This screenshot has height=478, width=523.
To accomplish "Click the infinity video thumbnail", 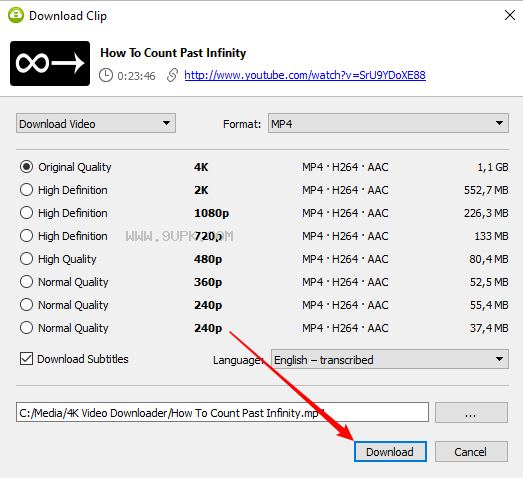I will point(50,63).
